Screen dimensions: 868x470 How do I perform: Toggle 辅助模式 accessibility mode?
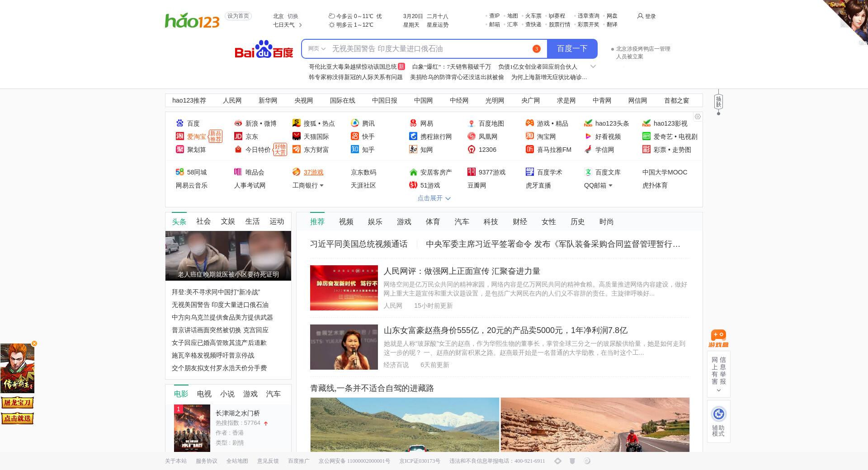point(718,421)
